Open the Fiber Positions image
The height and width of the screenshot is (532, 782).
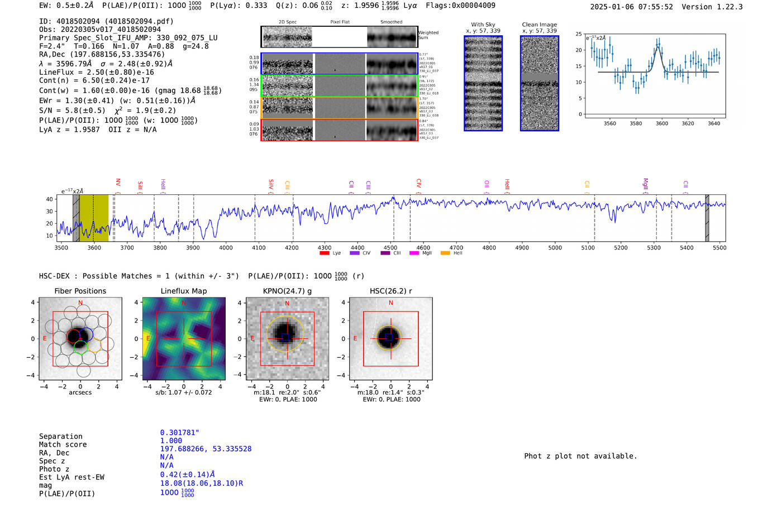tap(80, 339)
